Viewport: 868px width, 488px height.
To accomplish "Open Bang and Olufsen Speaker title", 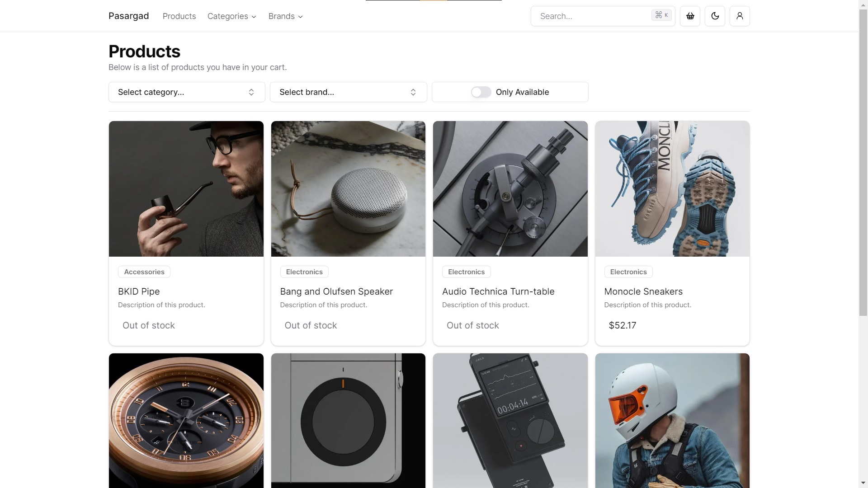I will click(x=336, y=291).
